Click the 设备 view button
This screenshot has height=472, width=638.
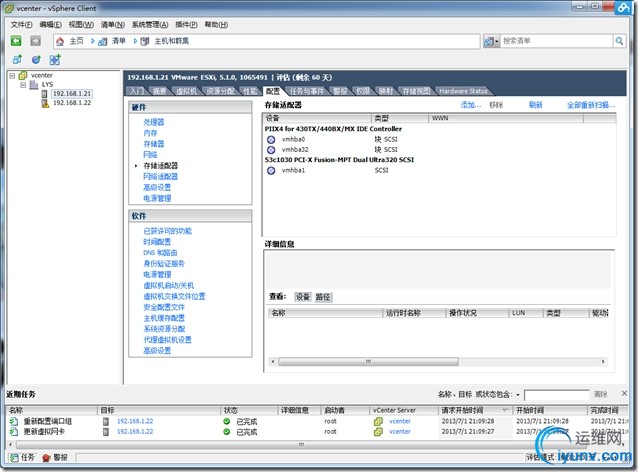click(x=302, y=297)
